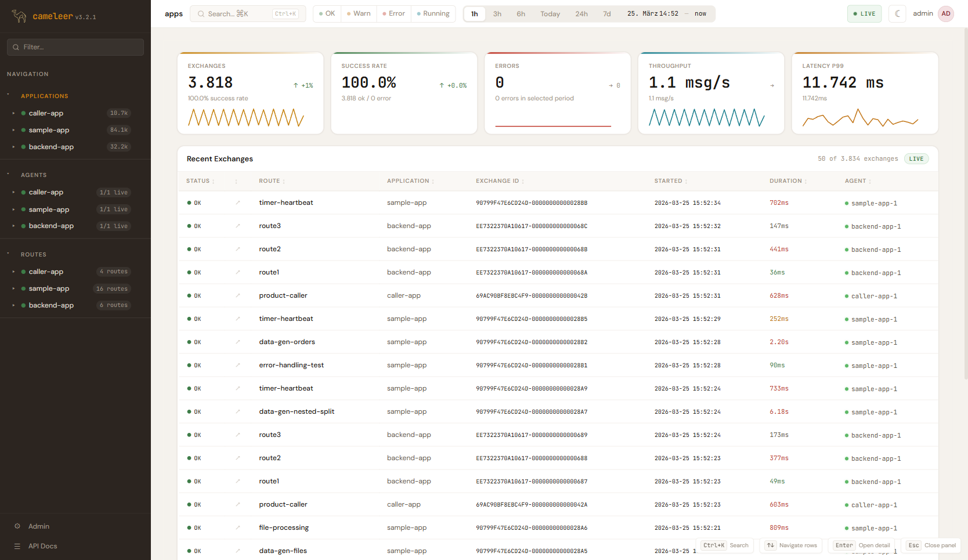Open API Docs via its list icon
This screenshot has height=560, width=968.
[17, 546]
